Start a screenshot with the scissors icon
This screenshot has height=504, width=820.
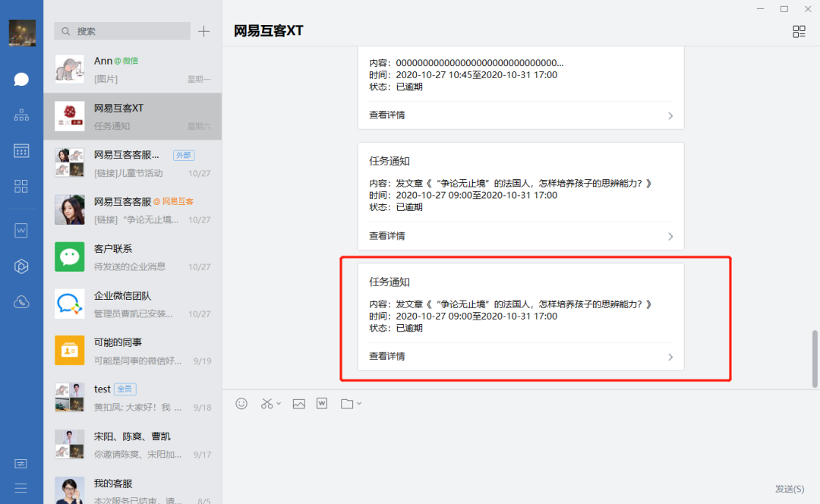point(266,404)
